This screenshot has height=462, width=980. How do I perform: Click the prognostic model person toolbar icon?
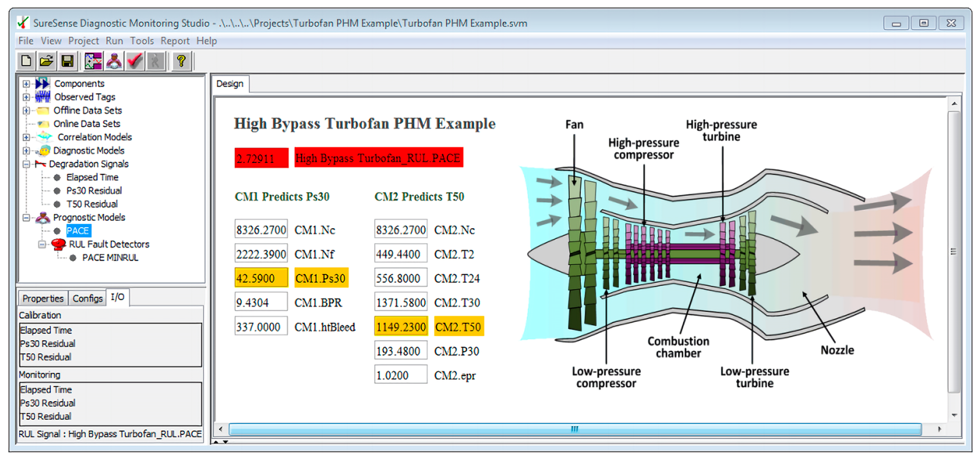click(x=114, y=61)
